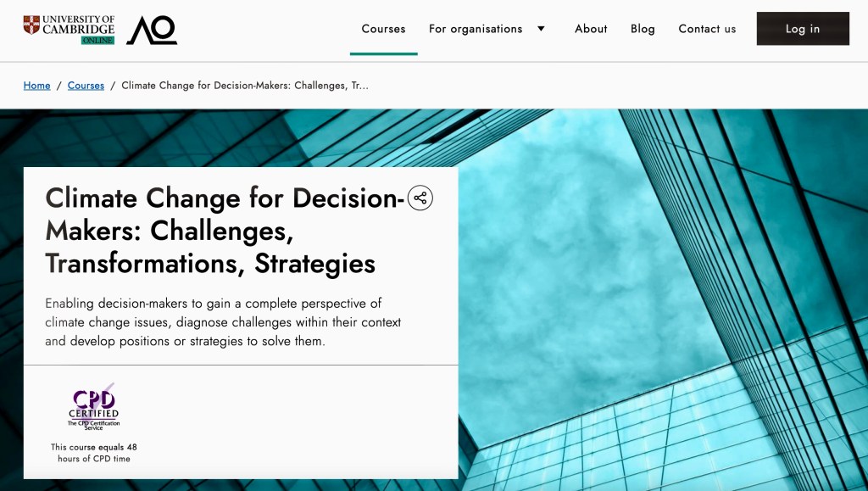Screen dimensions: 868x491
Task: Follow the Home breadcrumb link
Action: (x=37, y=86)
